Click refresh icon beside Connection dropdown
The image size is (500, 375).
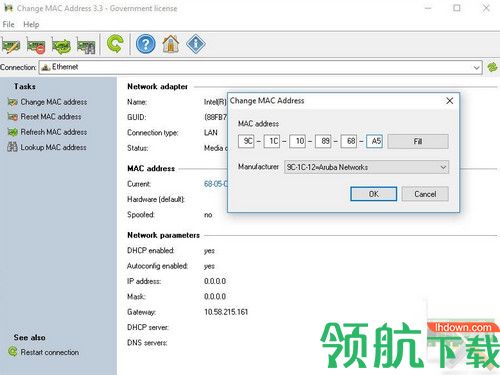pyautogui.click(x=492, y=67)
